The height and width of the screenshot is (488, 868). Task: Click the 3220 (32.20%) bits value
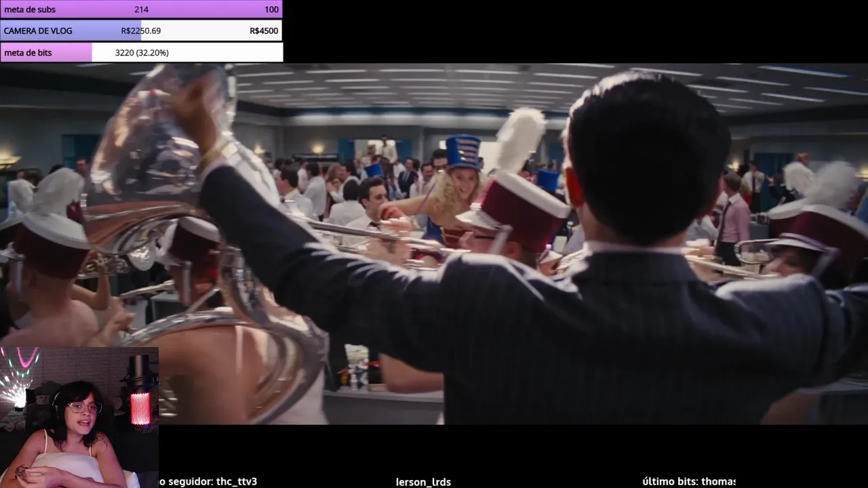pos(142,52)
